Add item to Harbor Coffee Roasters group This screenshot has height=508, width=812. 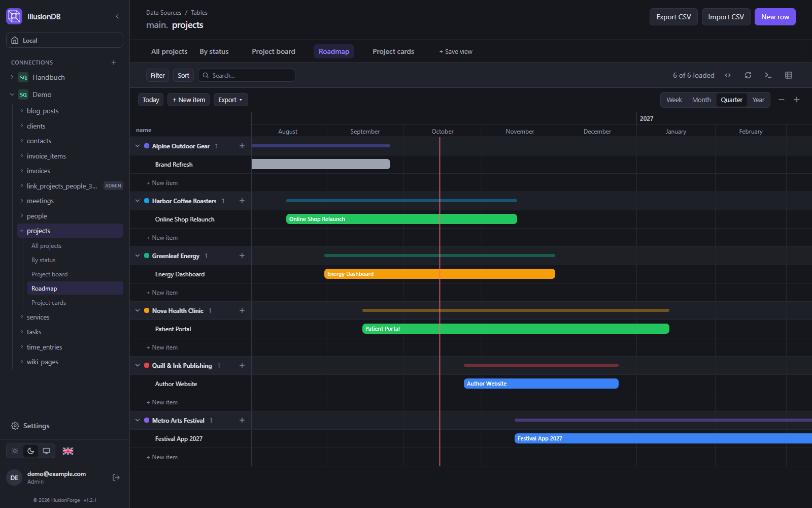(x=242, y=201)
